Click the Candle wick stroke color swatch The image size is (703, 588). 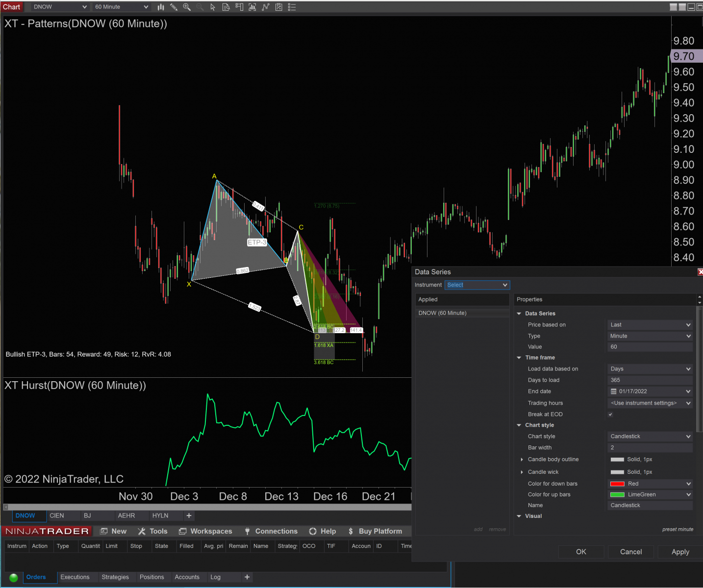(x=617, y=472)
